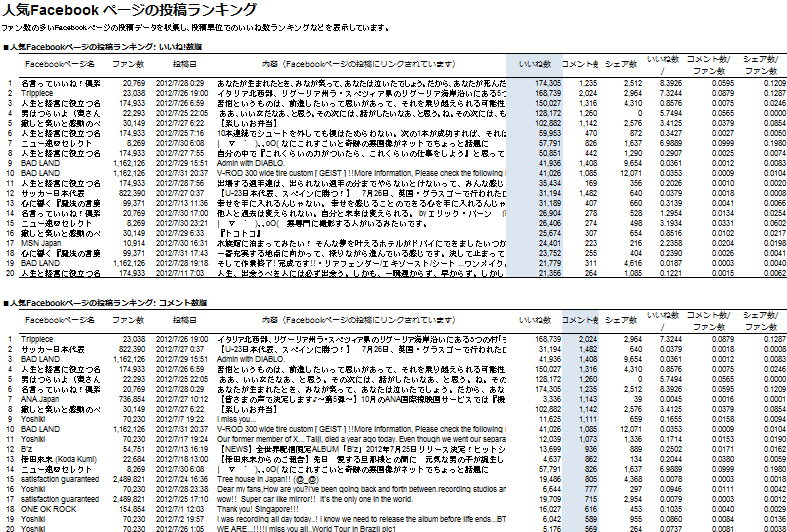Click ファン数 header in the いいね!数順 table

[x=127, y=64]
